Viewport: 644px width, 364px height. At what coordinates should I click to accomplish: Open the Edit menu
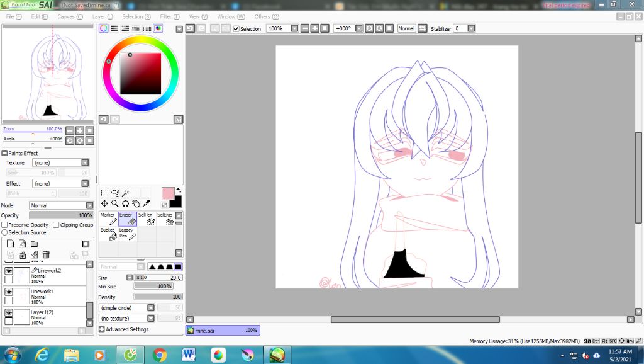coord(40,16)
